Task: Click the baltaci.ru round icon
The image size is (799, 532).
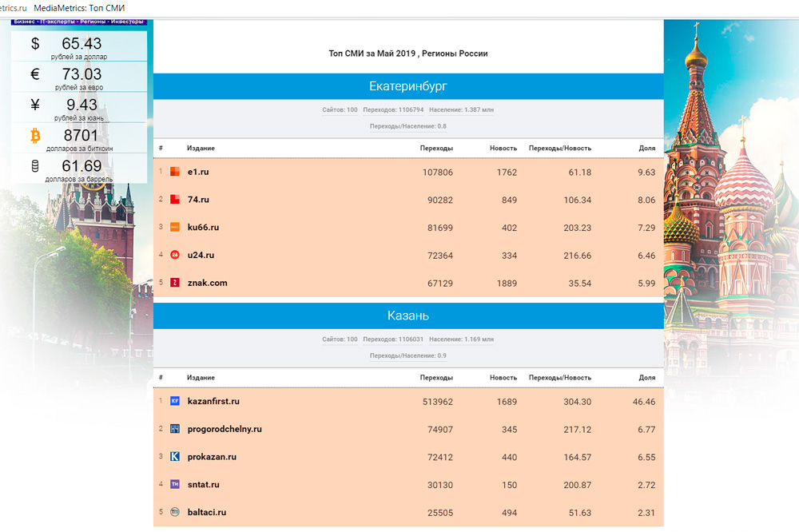Action: (175, 512)
